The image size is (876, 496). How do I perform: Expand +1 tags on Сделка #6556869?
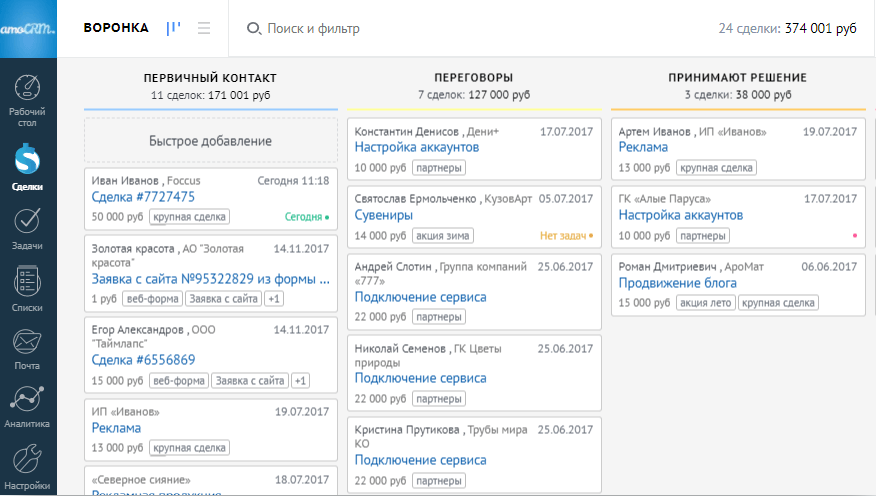click(301, 380)
